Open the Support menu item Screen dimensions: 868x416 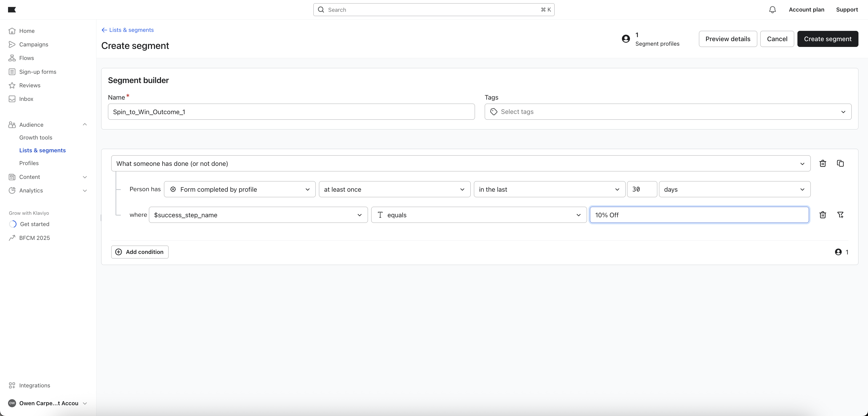click(x=847, y=10)
